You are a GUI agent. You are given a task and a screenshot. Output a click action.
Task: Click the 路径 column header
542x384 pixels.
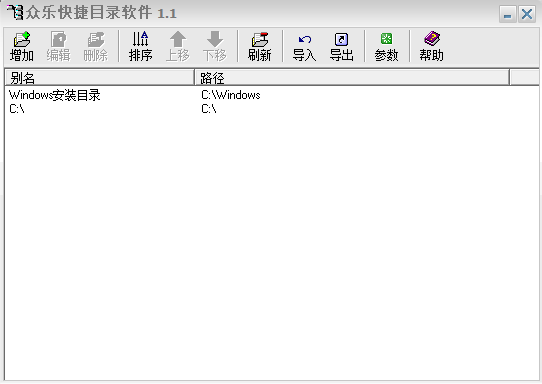352,77
